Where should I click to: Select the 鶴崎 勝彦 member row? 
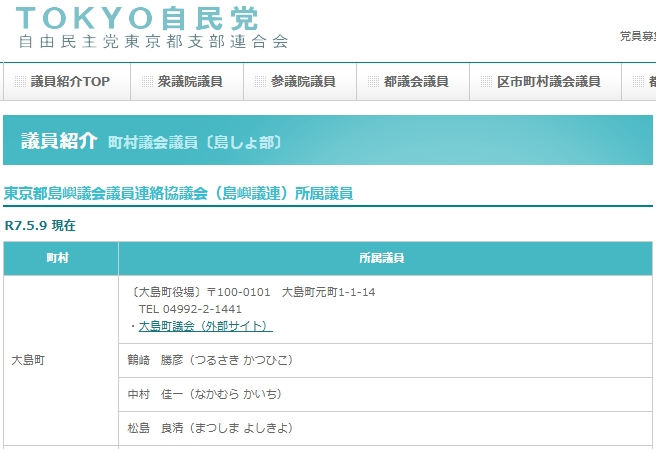[x=210, y=360]
